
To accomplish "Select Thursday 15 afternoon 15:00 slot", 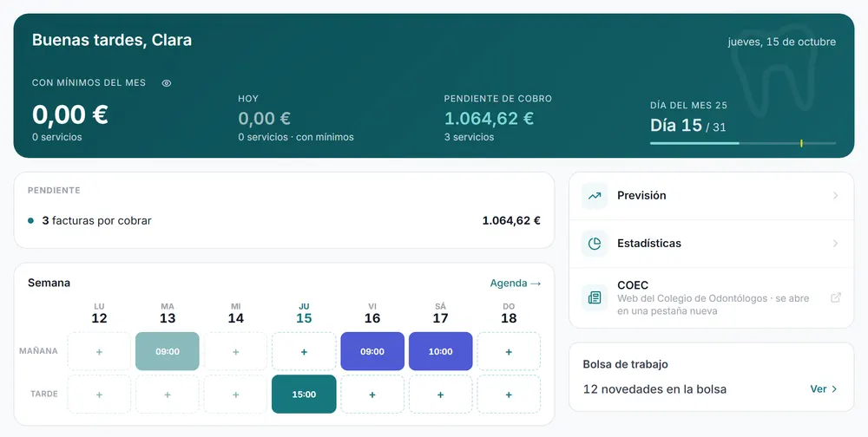I will [304, 395].
